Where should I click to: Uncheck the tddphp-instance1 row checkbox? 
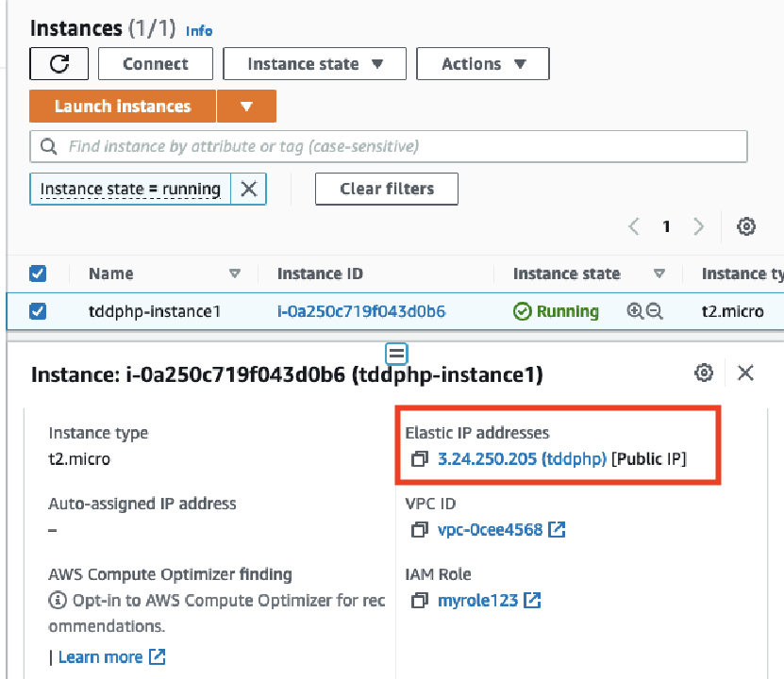[x=38, y=311]
